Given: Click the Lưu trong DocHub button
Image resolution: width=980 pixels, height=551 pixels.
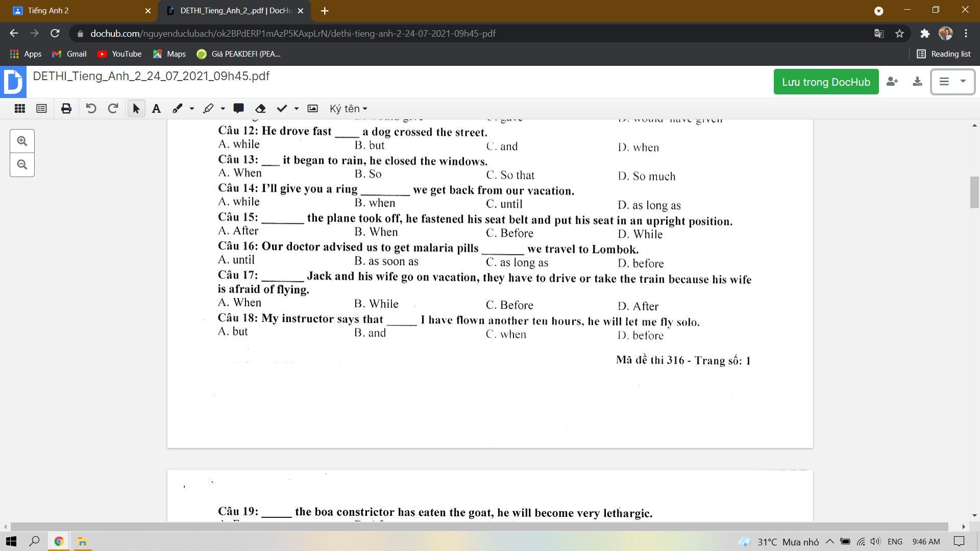Looking at the screenshot, I should [825, 82].
